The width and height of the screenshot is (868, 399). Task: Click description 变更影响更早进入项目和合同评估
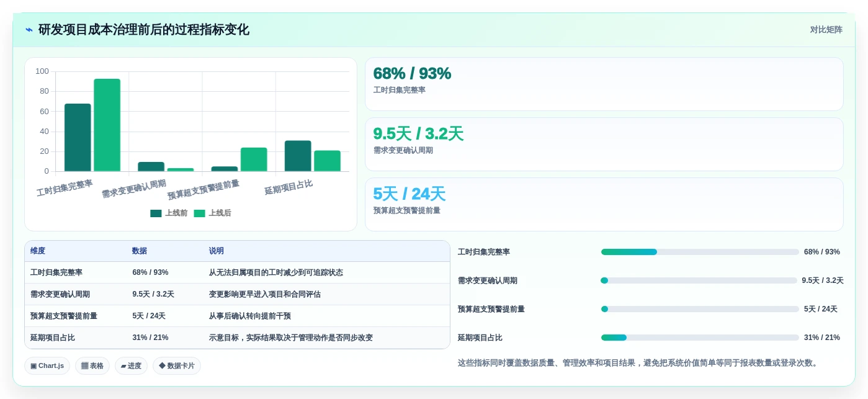pyautogui.click(x=265, y=294)
